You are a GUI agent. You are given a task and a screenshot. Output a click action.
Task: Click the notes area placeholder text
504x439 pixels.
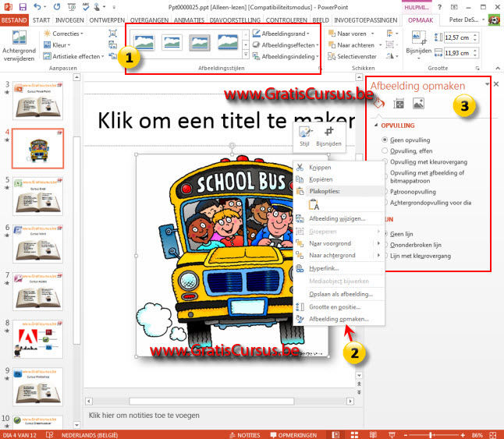click(144, 416)
